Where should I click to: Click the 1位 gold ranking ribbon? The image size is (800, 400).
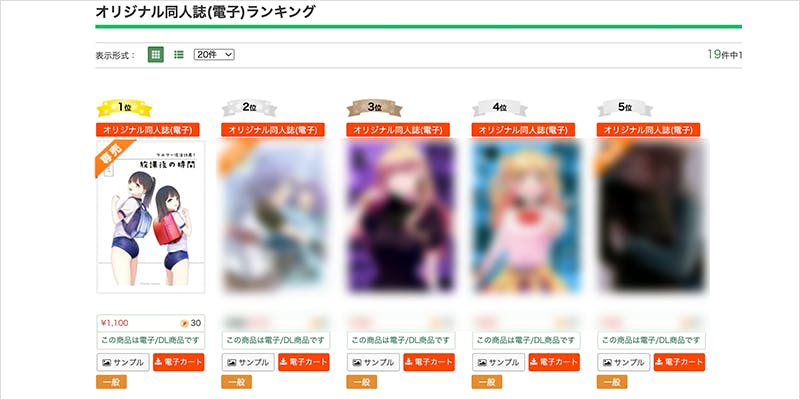point(124,108)
